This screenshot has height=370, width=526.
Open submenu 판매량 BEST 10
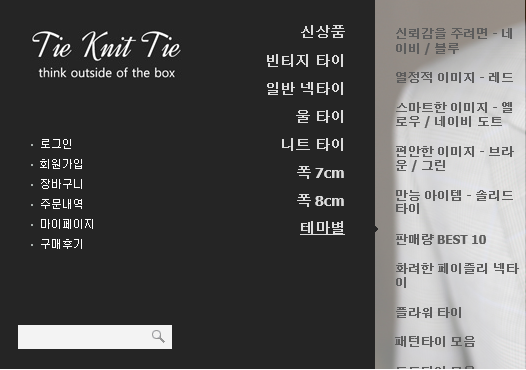[x=441, y=240]
